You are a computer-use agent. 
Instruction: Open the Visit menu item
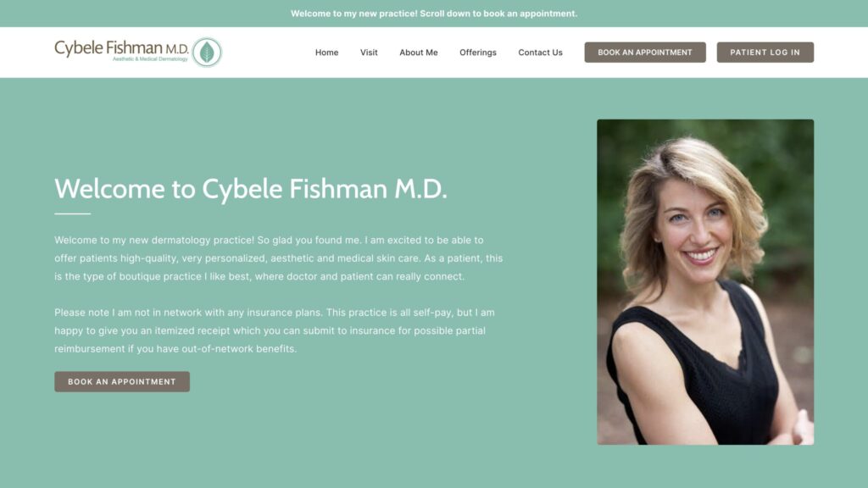point(369,52)
